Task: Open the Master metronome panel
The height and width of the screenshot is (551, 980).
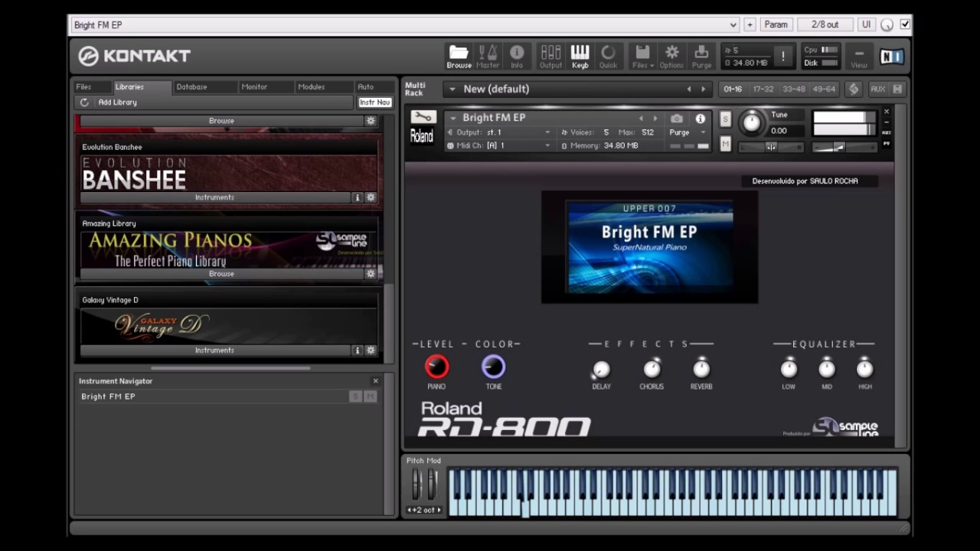Action: coord(488,56)
